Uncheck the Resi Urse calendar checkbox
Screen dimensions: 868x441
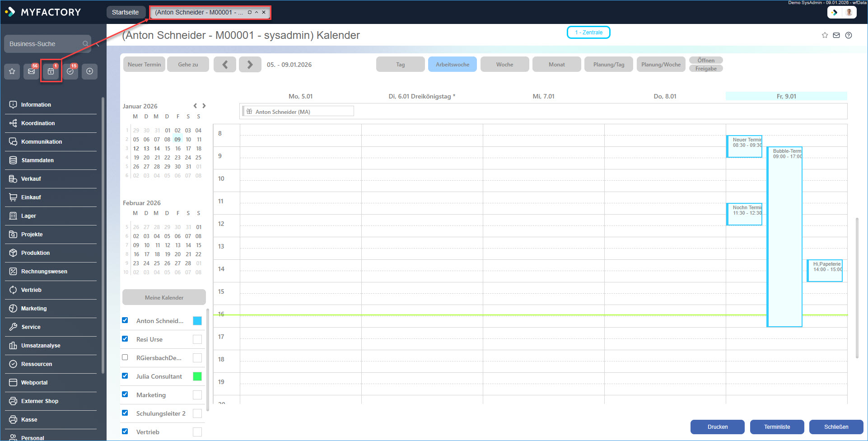[x=125, y=339]
